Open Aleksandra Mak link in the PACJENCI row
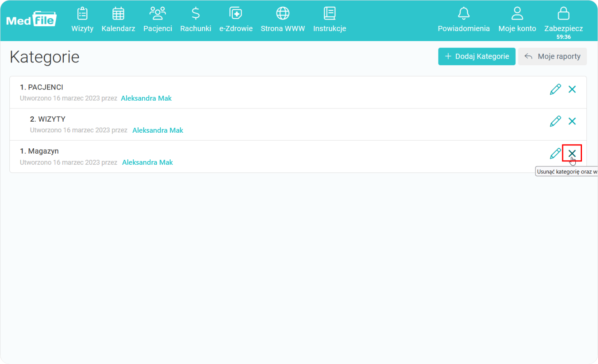This screenshot has height=364, width=598. [x=146, y=98]
